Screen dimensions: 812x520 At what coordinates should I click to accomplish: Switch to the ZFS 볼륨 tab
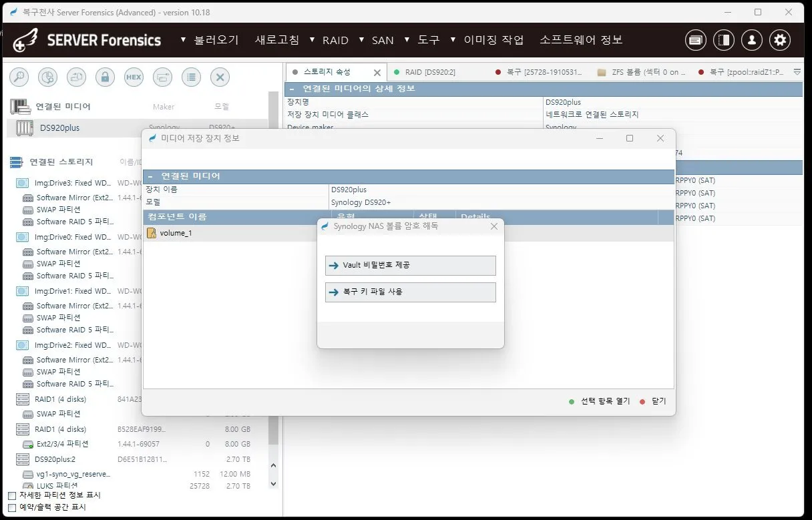point(642,72)
